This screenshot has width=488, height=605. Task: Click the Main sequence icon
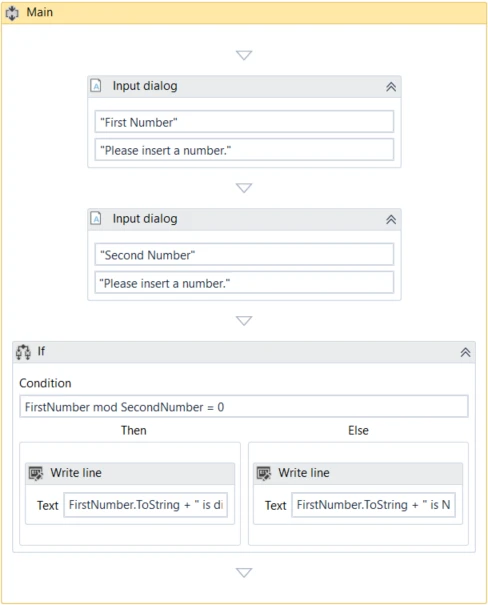click(12, 13)
